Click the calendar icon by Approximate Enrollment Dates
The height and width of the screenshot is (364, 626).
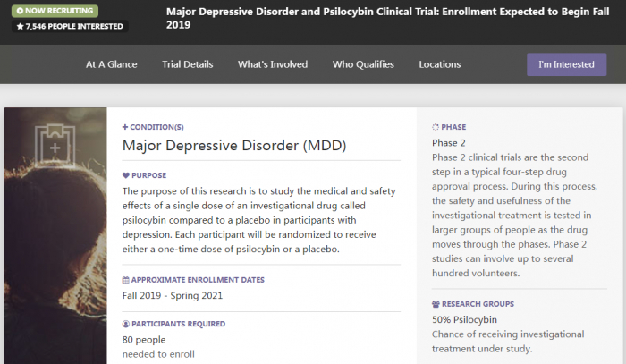pos(125,280)
